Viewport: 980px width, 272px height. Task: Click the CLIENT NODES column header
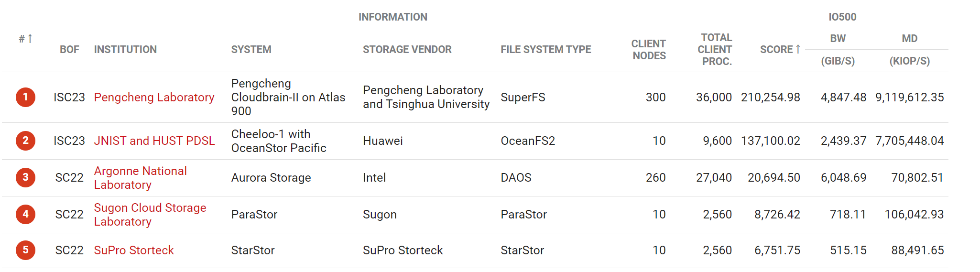pos(649,50)
